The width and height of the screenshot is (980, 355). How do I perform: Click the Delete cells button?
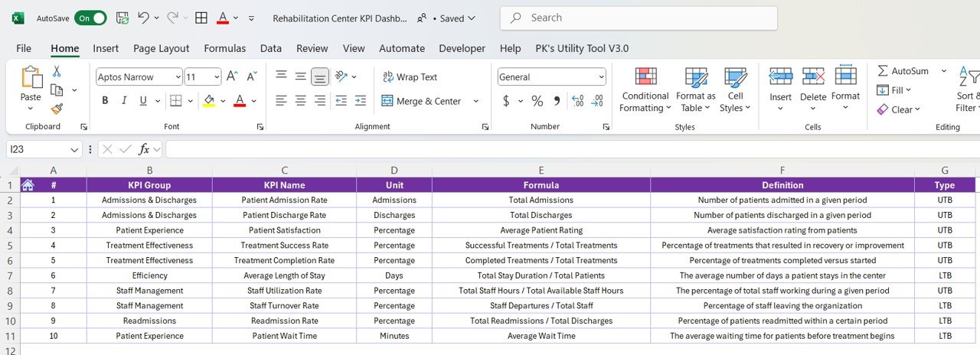813,89
